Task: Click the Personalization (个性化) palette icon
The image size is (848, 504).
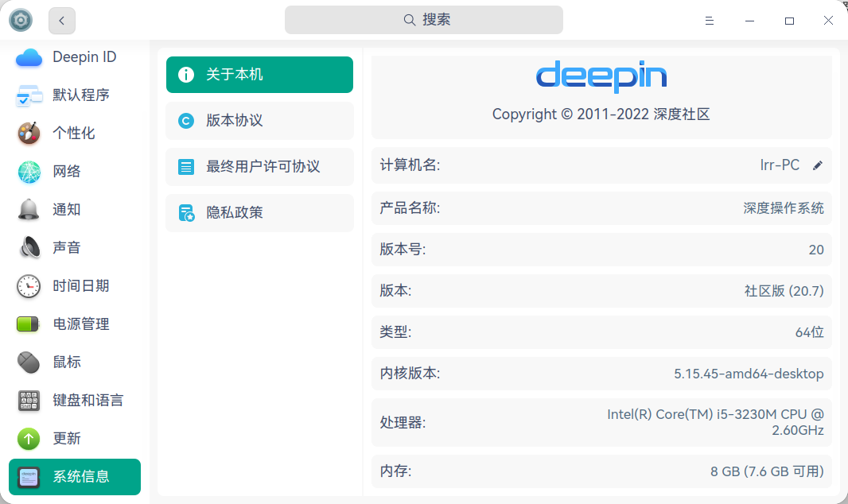Action: (x=29, y=134)
